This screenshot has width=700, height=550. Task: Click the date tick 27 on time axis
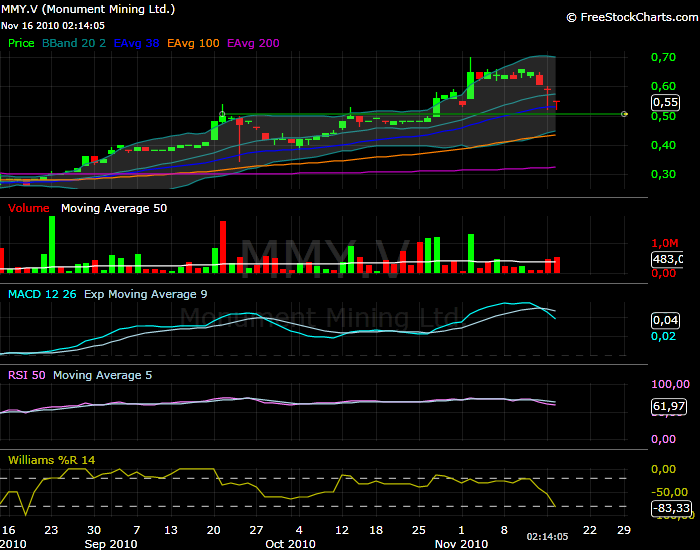(256, 530)
